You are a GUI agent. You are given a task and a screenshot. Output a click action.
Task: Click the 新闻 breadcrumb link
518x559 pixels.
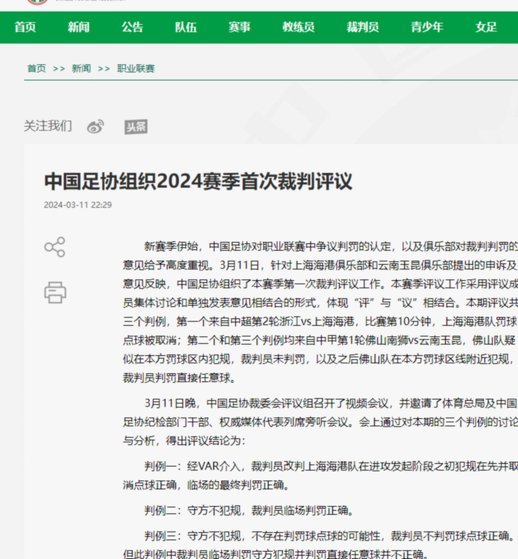tap(81, 68)
